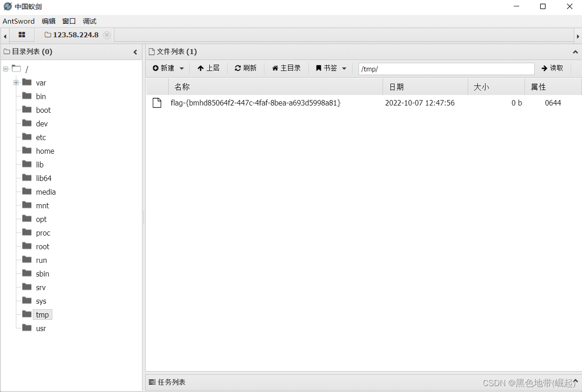582x392 pixels.
Task: Click the 读取 read arrow icon
Action: coord(545,68)
